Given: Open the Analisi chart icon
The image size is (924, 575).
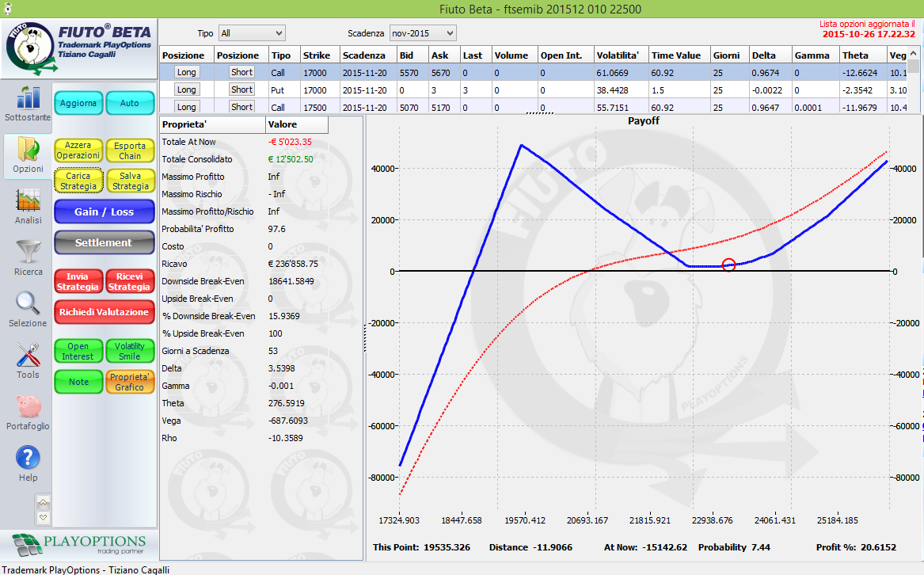Looking at the screenshot, I should tap(28, 200).
